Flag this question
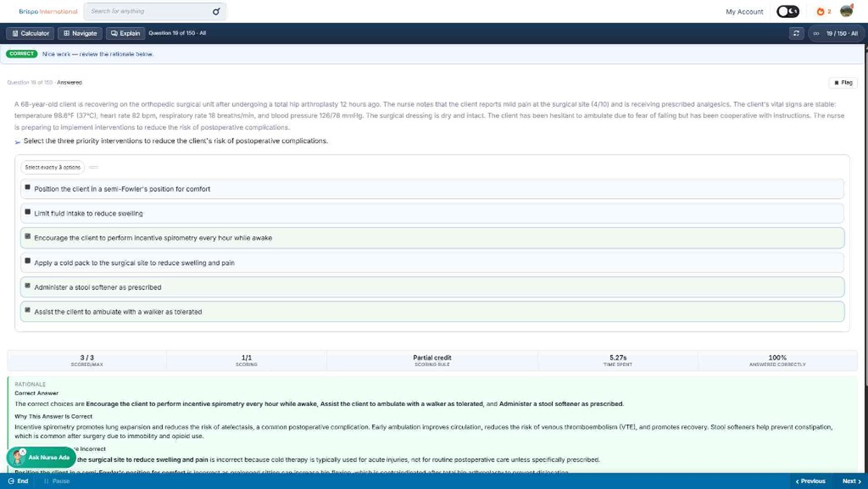Screen dimensions: 868x489 point(843,83)
